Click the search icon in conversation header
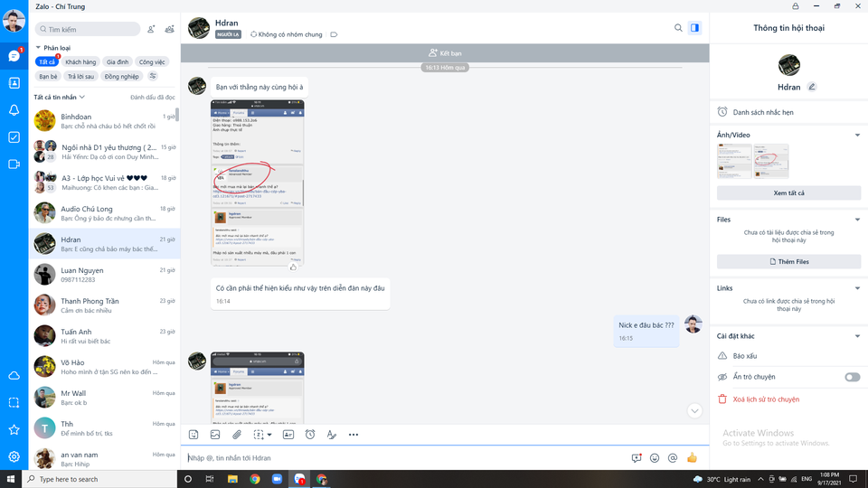 click(678, 28)
